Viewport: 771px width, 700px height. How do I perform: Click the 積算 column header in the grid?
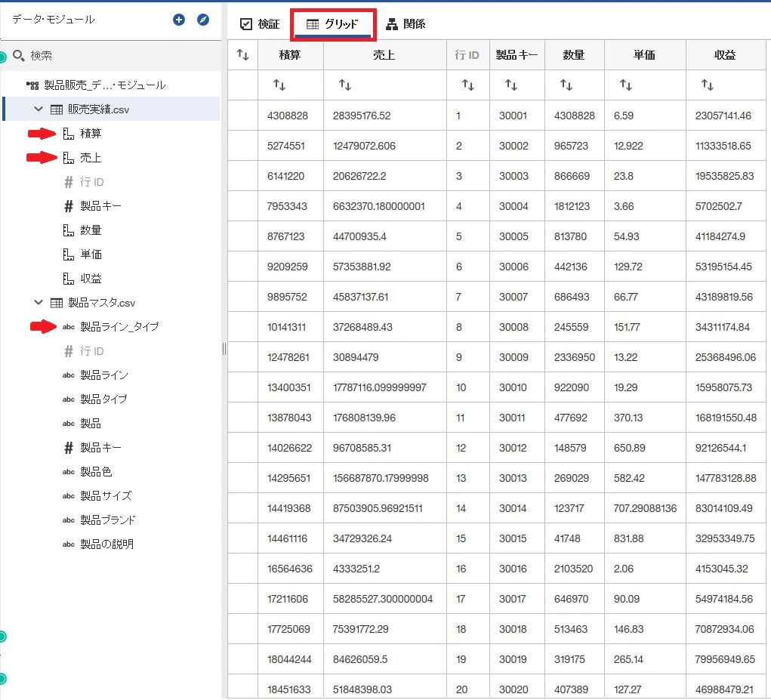click(x=291, y=54)
